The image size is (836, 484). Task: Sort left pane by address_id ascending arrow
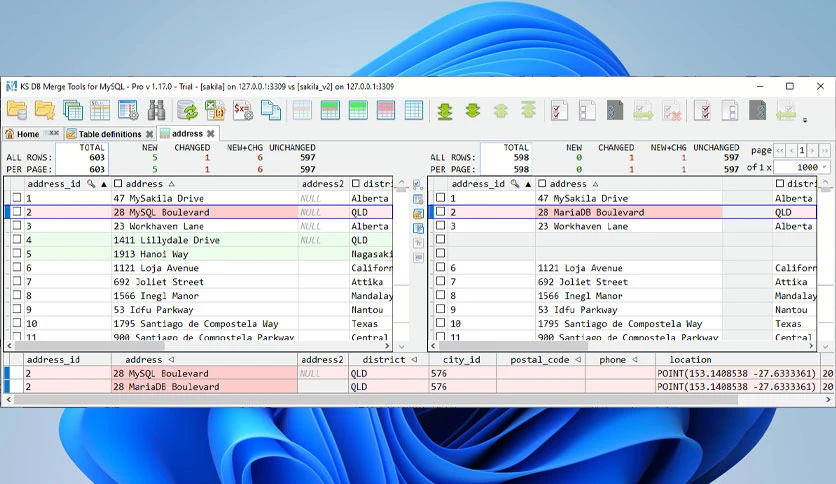click(103, 184)
